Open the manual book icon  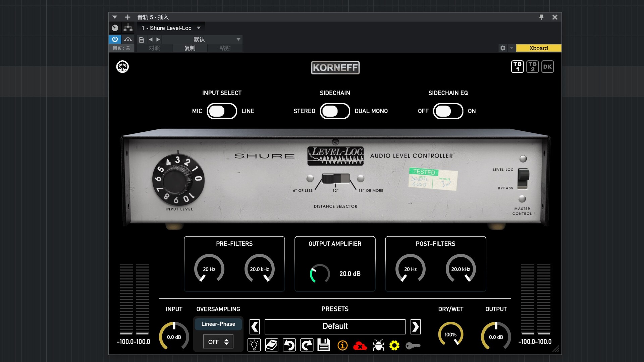point(272,345)
